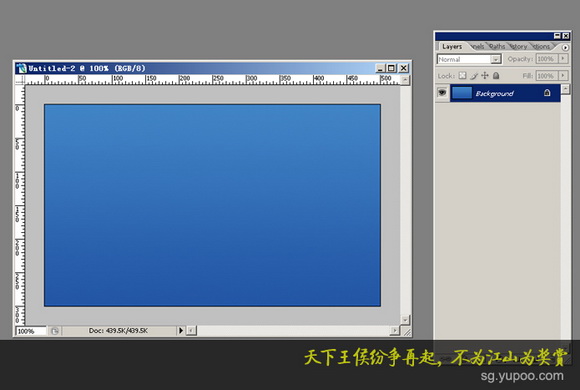Select the Layers tab

(452, 47)
